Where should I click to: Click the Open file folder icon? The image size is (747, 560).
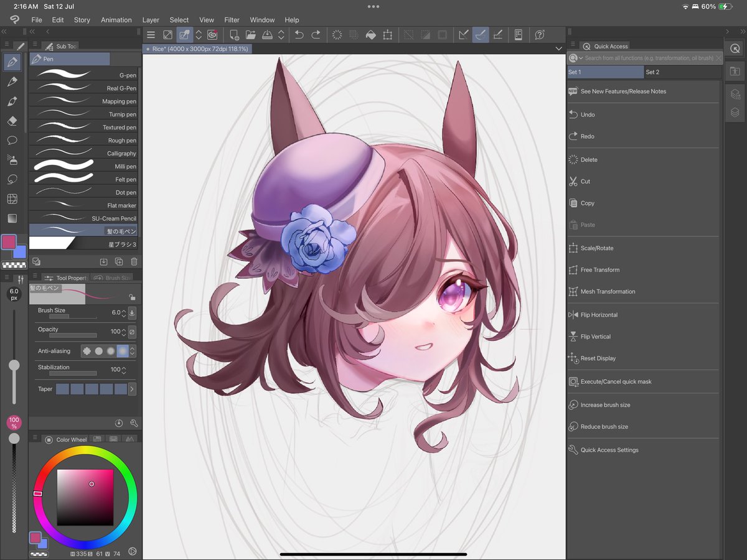[250, 35]
